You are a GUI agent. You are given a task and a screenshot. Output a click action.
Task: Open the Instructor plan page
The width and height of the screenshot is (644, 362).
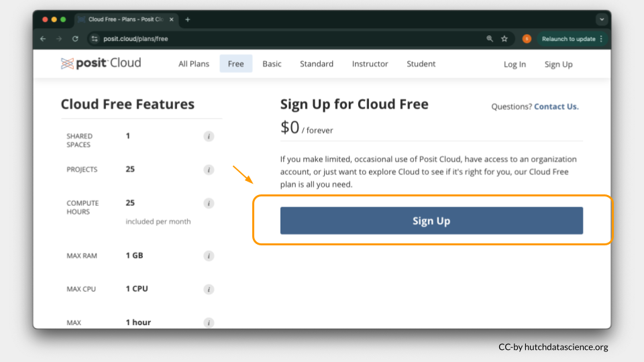point(370,64)
